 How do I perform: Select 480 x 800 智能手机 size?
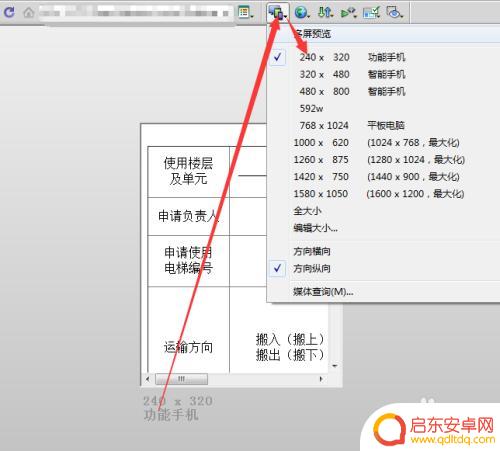coord(383,91)
